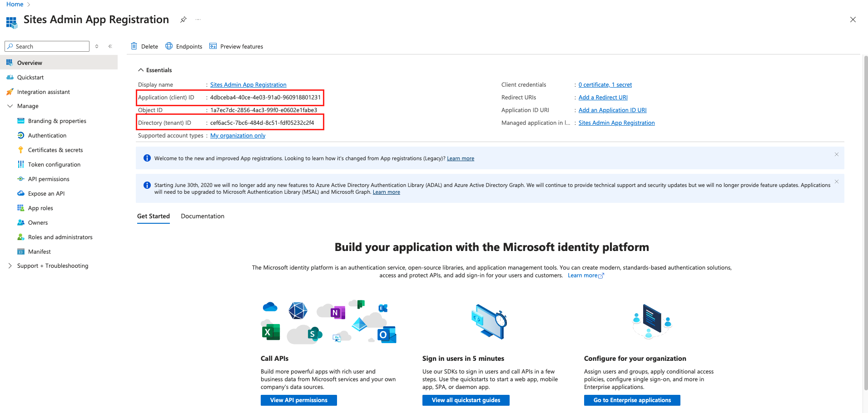Click the API permissions icon
The height and width of the screenshot is (413, 868).
point(20,179)
